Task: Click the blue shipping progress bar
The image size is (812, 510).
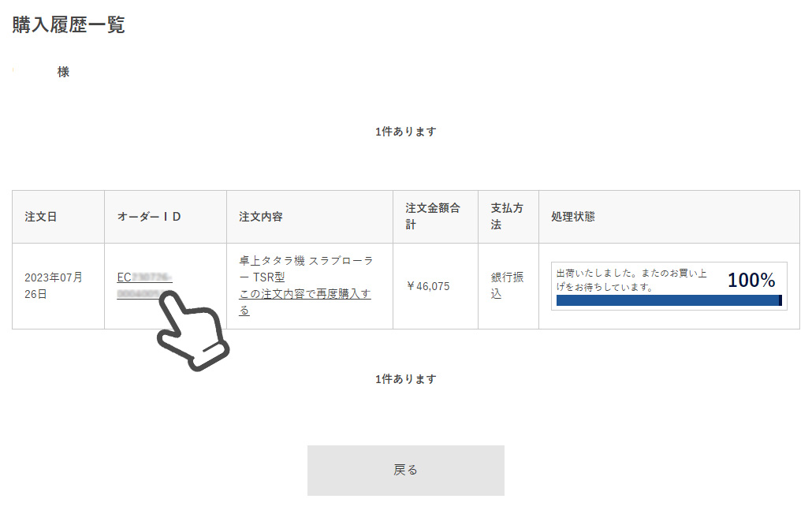Action: pyautogui.click(x=667, y=300)
